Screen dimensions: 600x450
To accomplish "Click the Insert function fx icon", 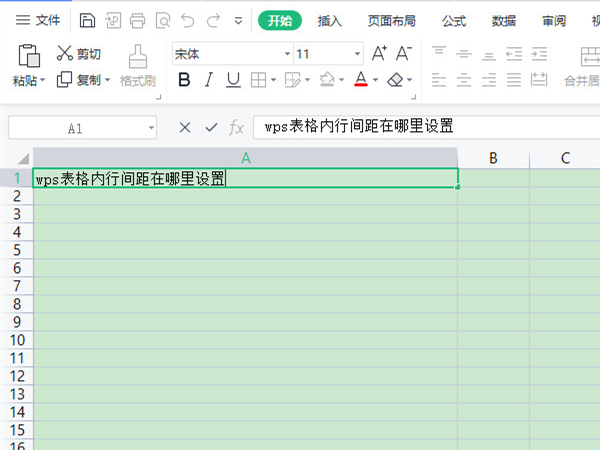I will click(237, 127).
